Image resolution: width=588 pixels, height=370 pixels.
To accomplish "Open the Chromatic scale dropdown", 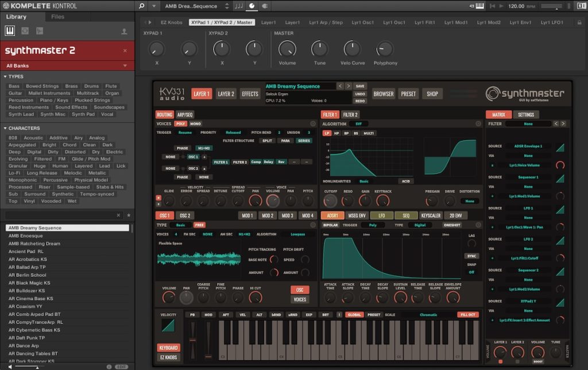I will (x=428, y=315).
